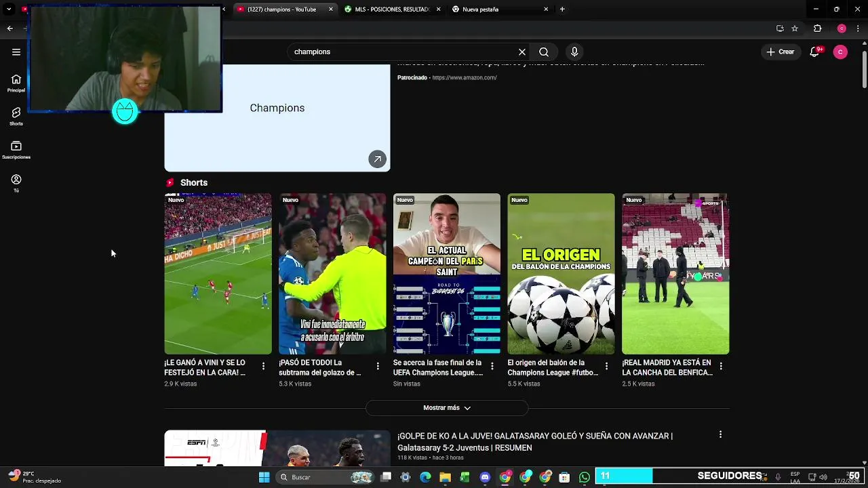Screen dimensions: 868x488
Task: Open 'REAL MADRID YA ESTÁ EN LA CANCHA' title
Action: (667, 367)
